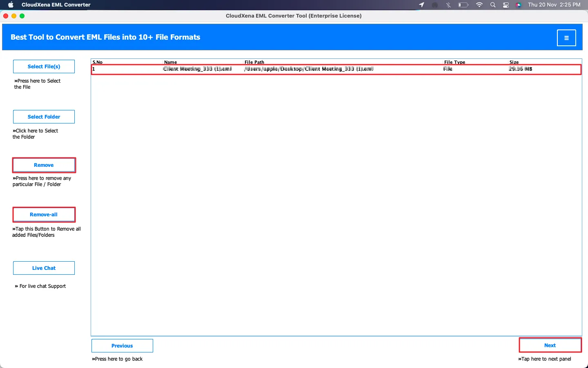This screenshot has height=368, width=588.
Task: Open Wi-Fi status in menu bar
Action: click(x=479, y=5)
